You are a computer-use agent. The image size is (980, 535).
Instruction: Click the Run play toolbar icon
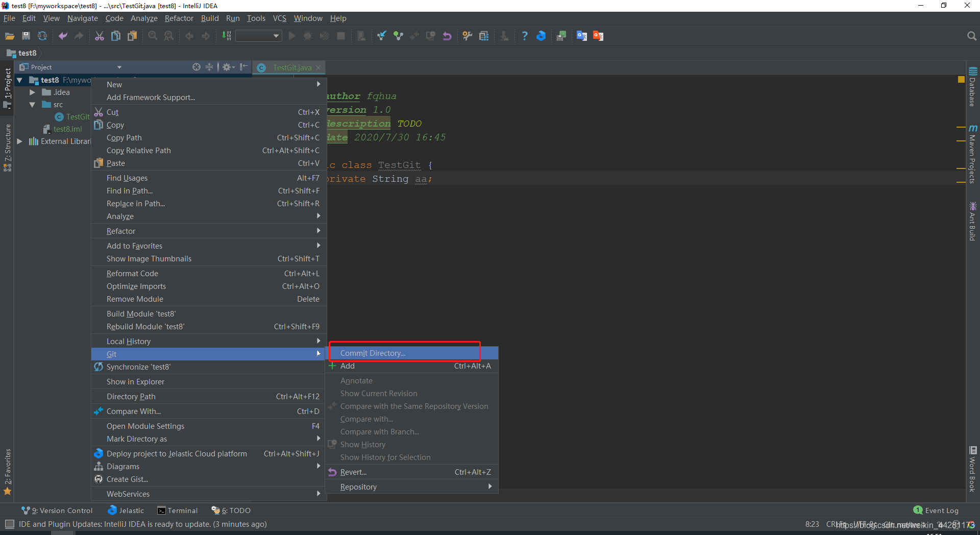(x=292, y=36)
